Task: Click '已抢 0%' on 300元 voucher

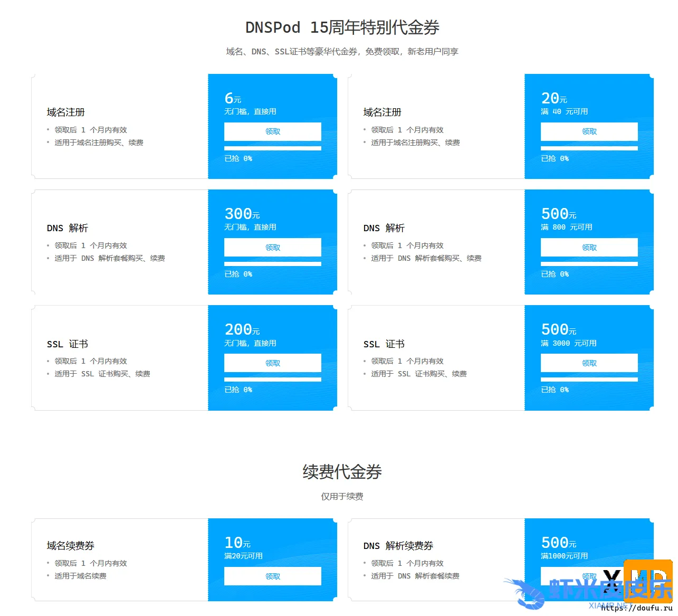Action: 238,274
